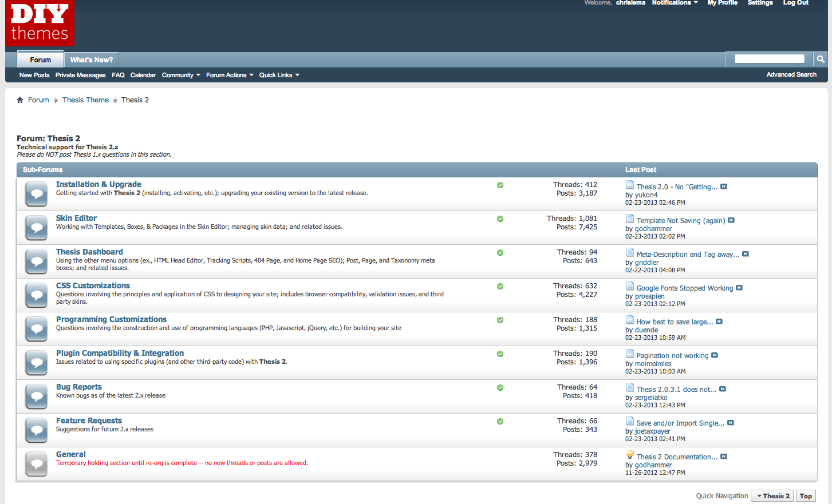Go to last post arrow for Template Not Saving
This screenshot has width=832, height=504.
pyautogui.click(x=731, y=220)
